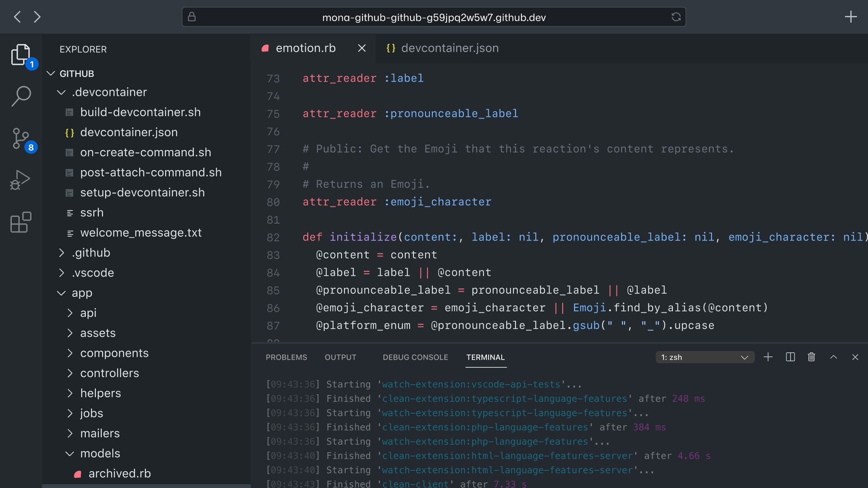Open the terminal shell selector dropdown
Viewport: 868px width, 488px height.
point(704,357)
